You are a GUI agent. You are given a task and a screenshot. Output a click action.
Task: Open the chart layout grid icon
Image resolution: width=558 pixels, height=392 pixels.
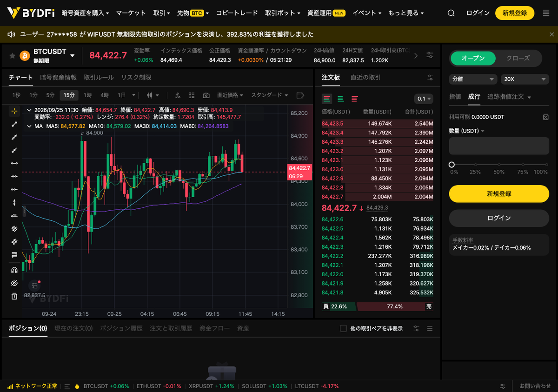coord(192,95)
